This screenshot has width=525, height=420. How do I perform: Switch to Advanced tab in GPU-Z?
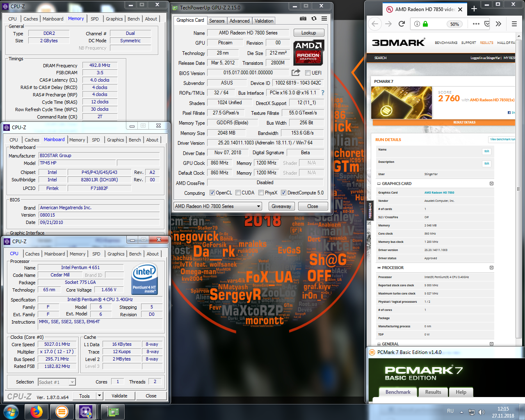point(240,21)
